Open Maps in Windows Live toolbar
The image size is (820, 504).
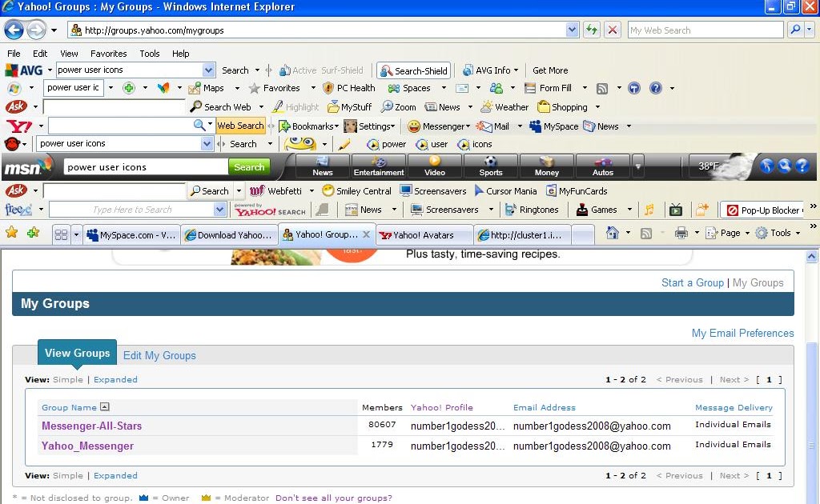pyautogui.click(x=207, y=88)
